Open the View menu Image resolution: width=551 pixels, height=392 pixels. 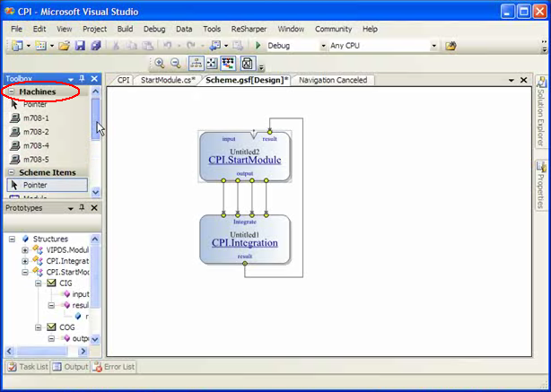[x=65, y=30]
